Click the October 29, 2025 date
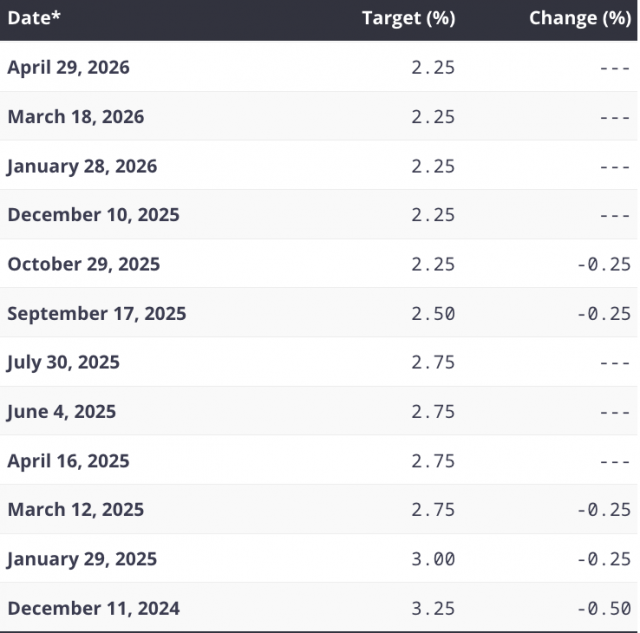The width and height of the screenshot is (640, 633). point(84,264)
